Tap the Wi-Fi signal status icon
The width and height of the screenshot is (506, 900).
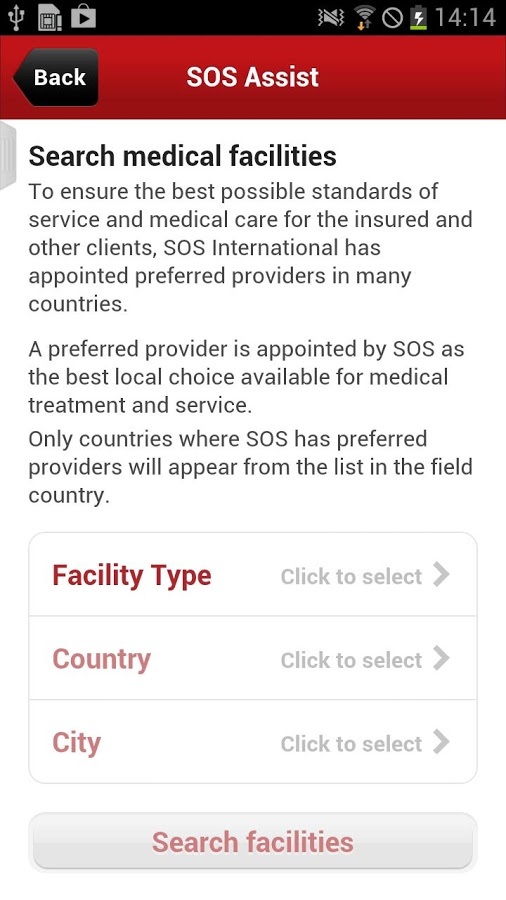364,18
